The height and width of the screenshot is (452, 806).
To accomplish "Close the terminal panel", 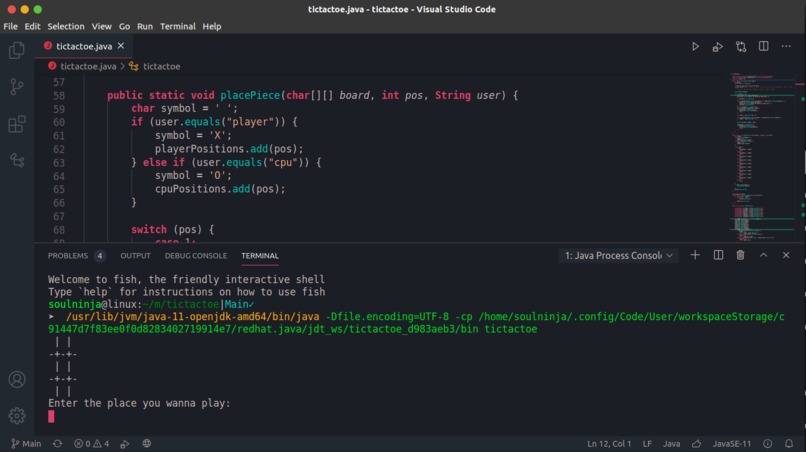I will (786, 255).
